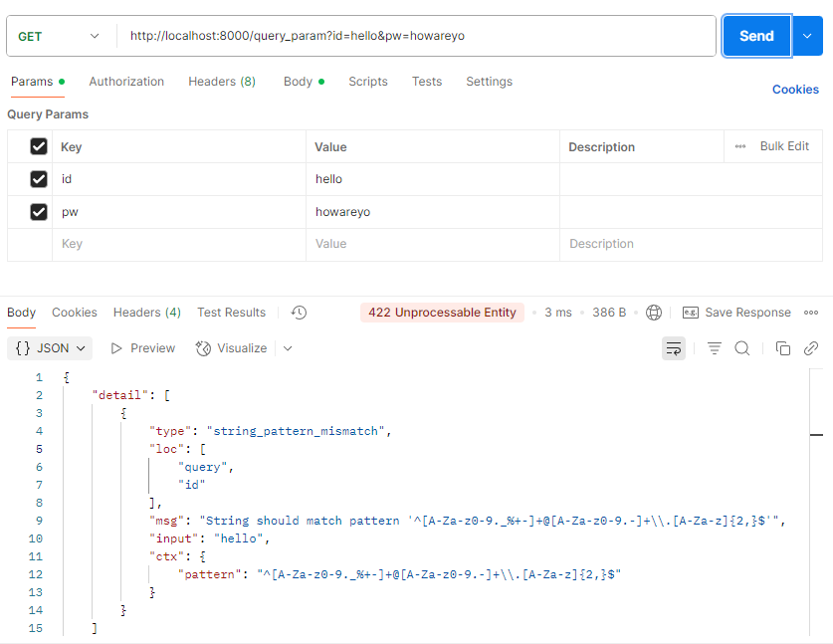Open the JSON format dropdown
Viewport: 833px width, 644px height.
[50, 348]
